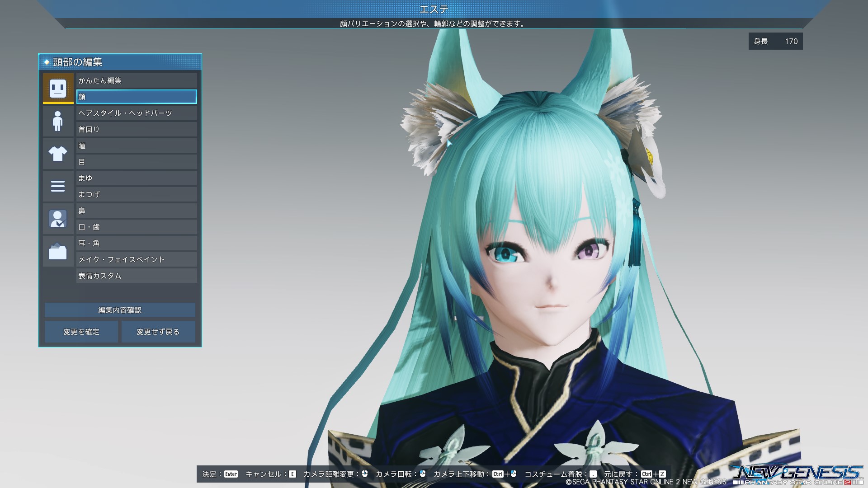Select the 首回り option
Image resolution: width=868 pixels, height=488 pixels.
pos(137,129)
